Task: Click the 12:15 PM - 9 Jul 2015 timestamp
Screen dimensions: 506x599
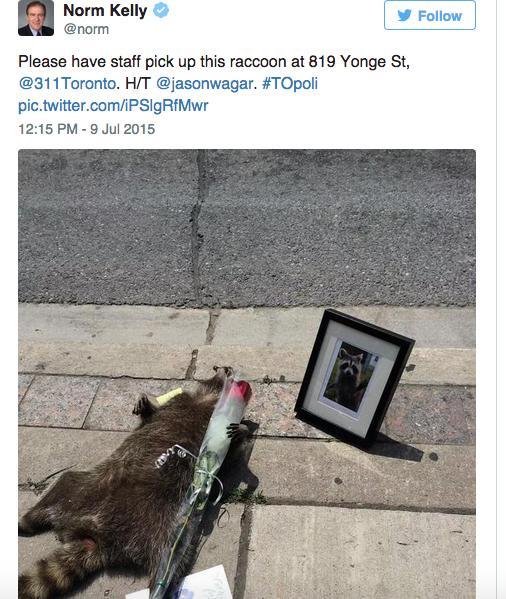Action: point(87,129)
